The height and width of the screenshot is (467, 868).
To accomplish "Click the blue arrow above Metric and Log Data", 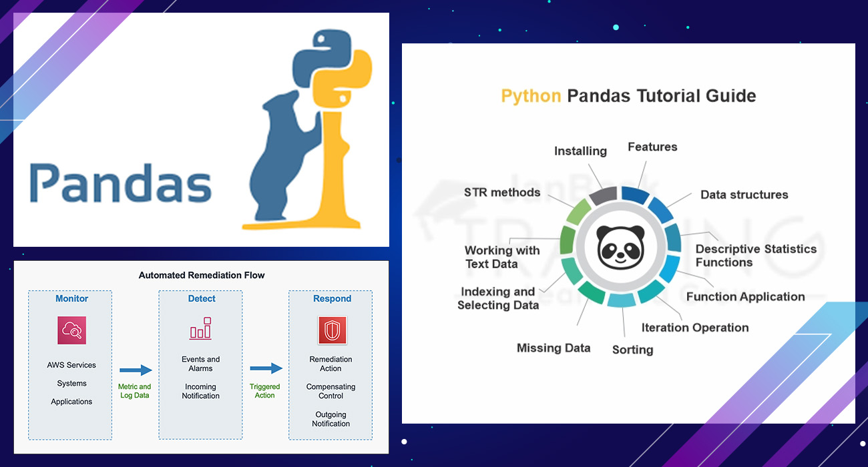I will click(x=136, y=370).
